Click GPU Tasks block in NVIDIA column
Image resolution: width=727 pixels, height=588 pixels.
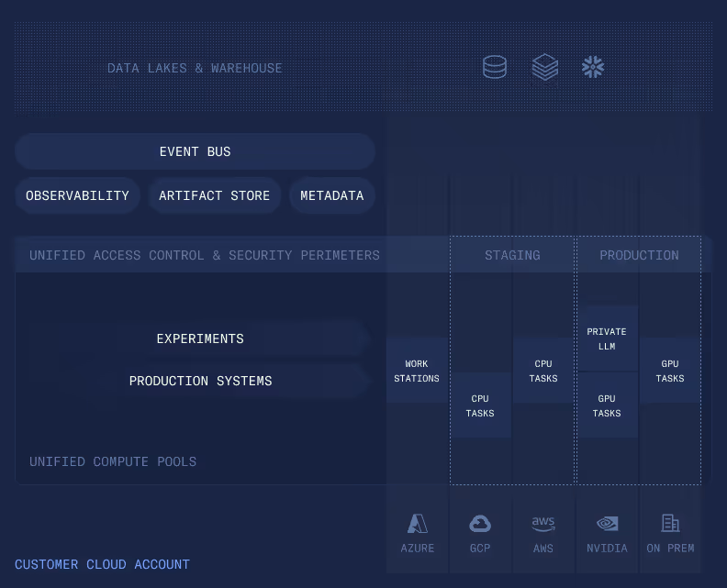[607, 405]
